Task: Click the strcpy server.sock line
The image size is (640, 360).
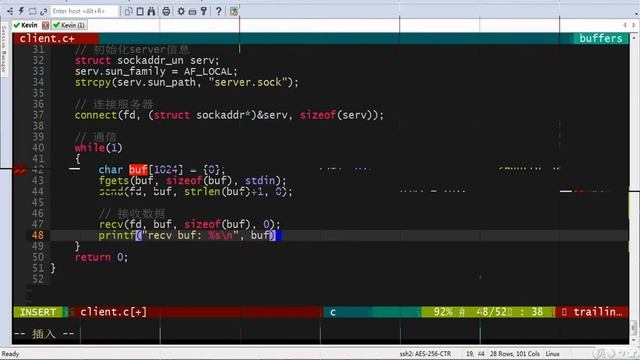Action: (187, 82)
